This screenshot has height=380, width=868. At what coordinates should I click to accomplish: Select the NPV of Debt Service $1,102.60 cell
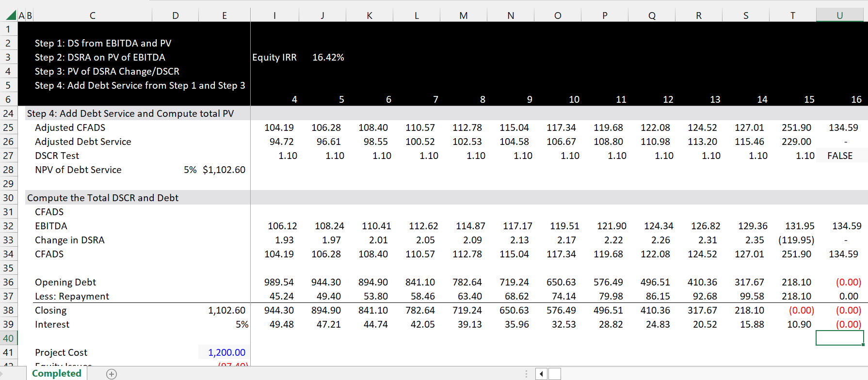pyautogui.click(x=224, y=170)
